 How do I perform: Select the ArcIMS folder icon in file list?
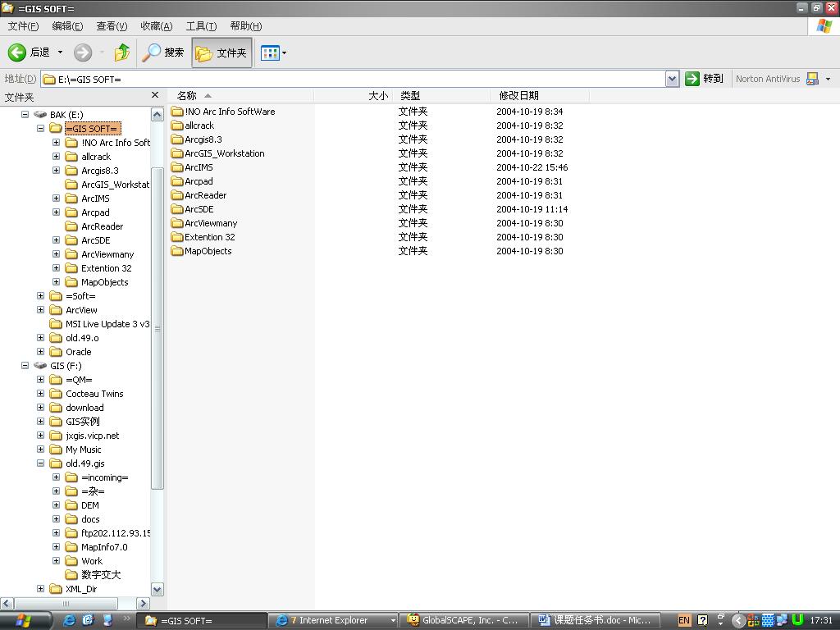click(x=177, y=167)
